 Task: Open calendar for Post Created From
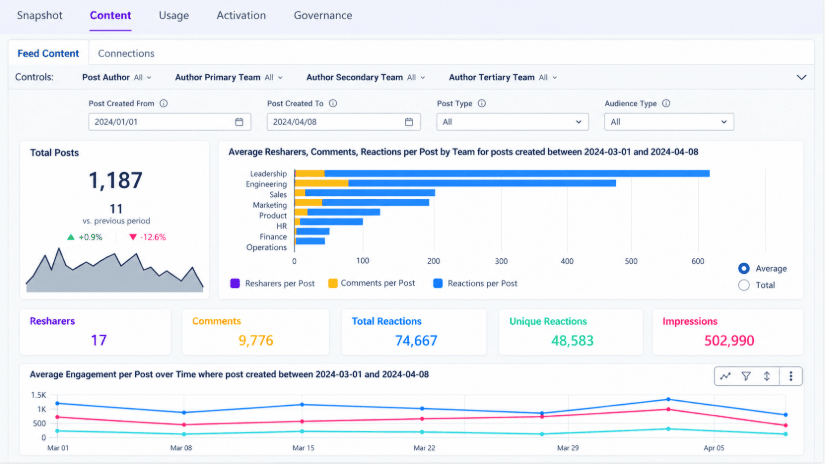pos(239,122)
